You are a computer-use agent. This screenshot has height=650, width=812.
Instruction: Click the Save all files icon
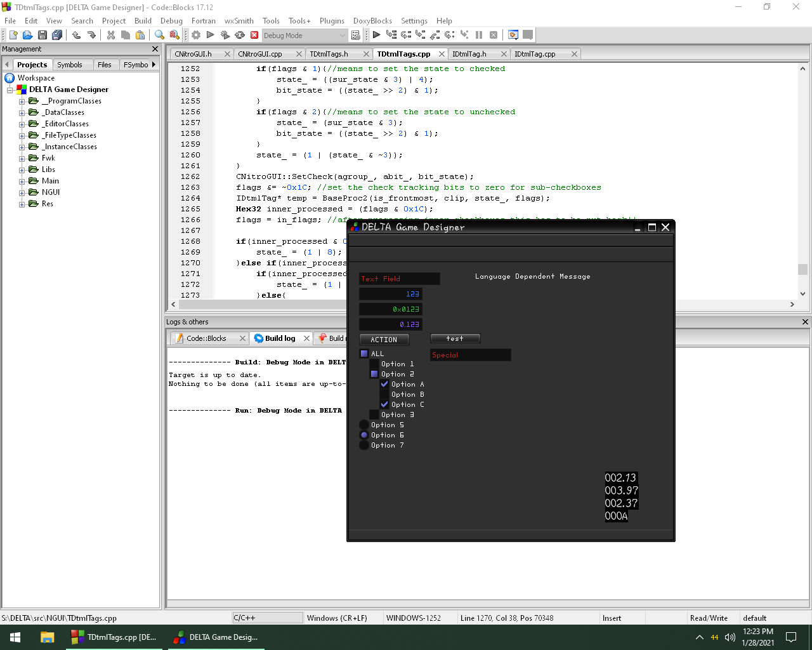pyautogui.click(x=57, y=36)
